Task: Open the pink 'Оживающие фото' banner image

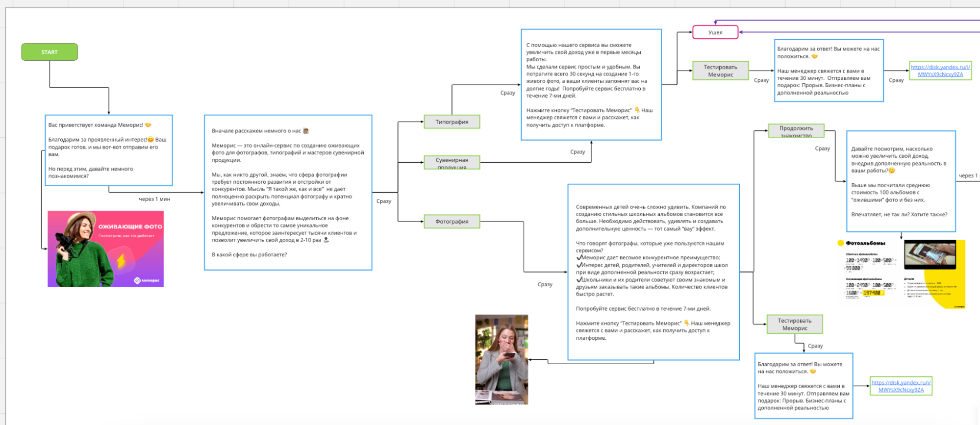Action: pos(105,249)
